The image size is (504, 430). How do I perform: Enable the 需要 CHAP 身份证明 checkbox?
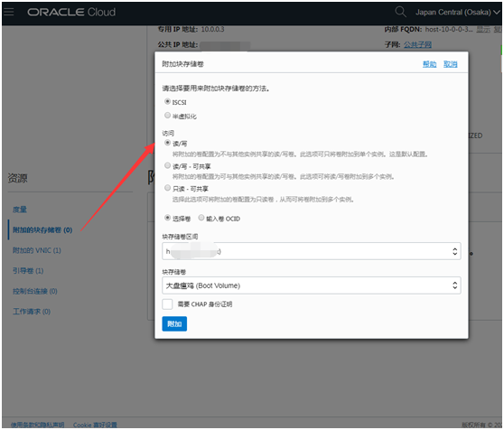coord(167,304)
